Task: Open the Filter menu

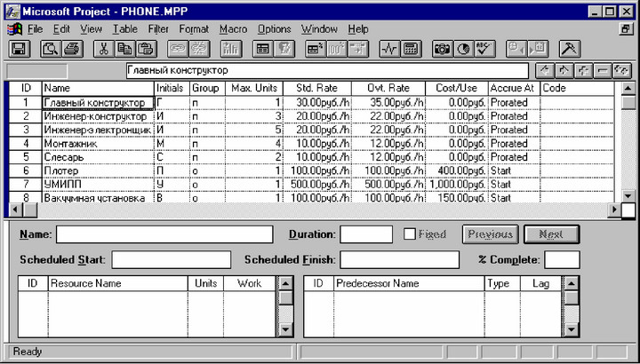Action: point(158,29)
